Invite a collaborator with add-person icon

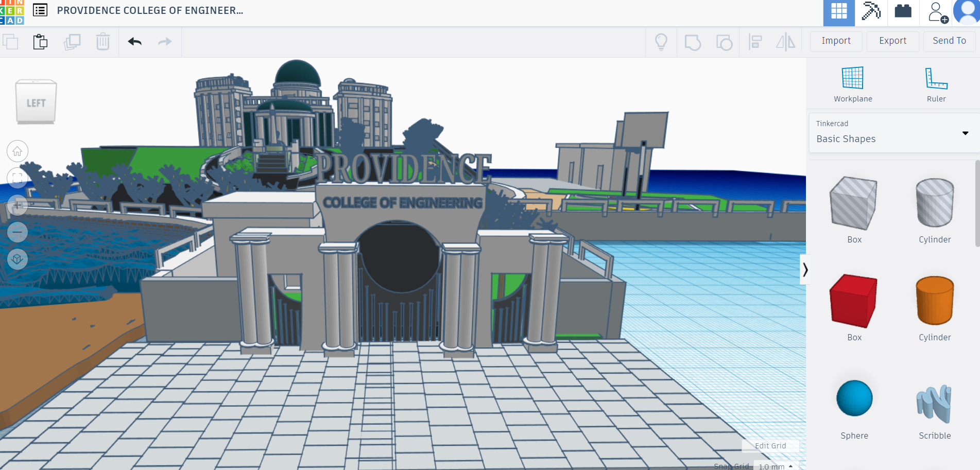[937, 12]
